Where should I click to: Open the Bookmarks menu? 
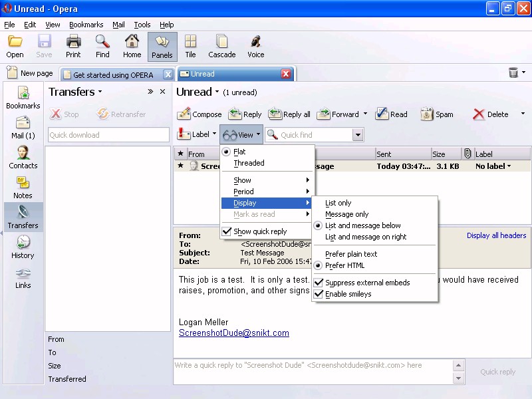86,25
